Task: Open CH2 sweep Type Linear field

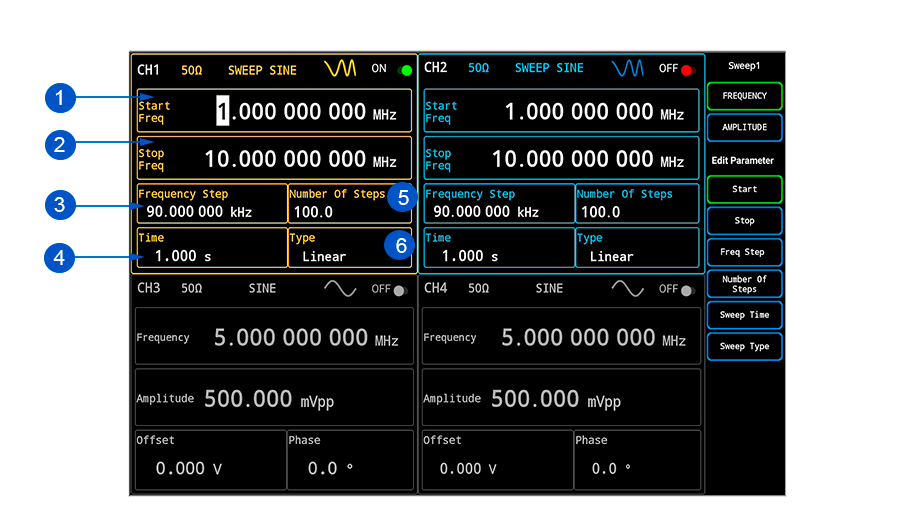Action: [x=637, y=248]
